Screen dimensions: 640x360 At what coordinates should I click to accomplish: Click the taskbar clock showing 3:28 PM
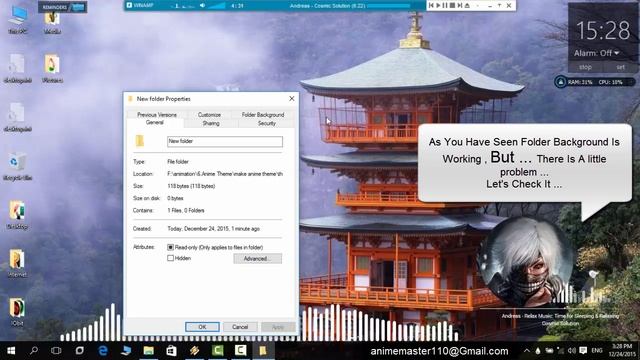tap(621, 351)
